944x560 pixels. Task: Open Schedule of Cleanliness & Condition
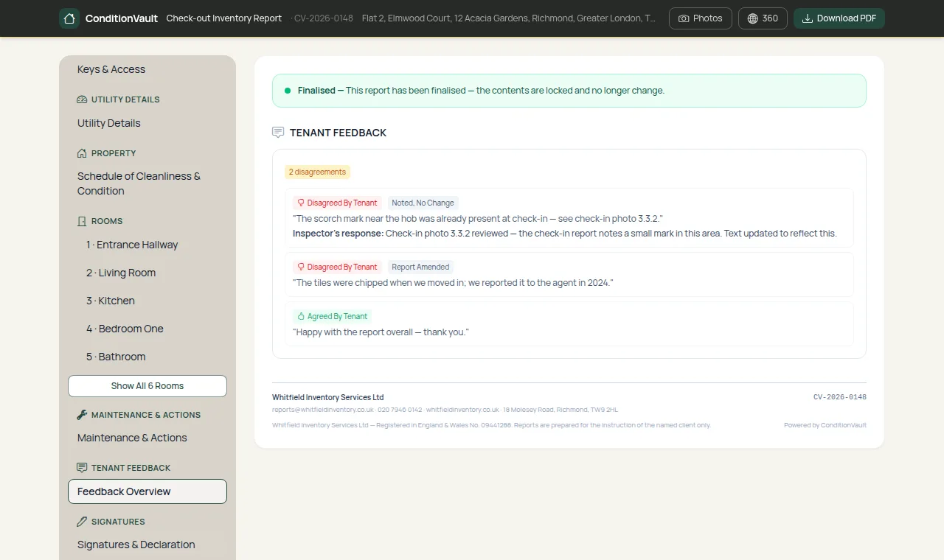(x=147, y=183)
